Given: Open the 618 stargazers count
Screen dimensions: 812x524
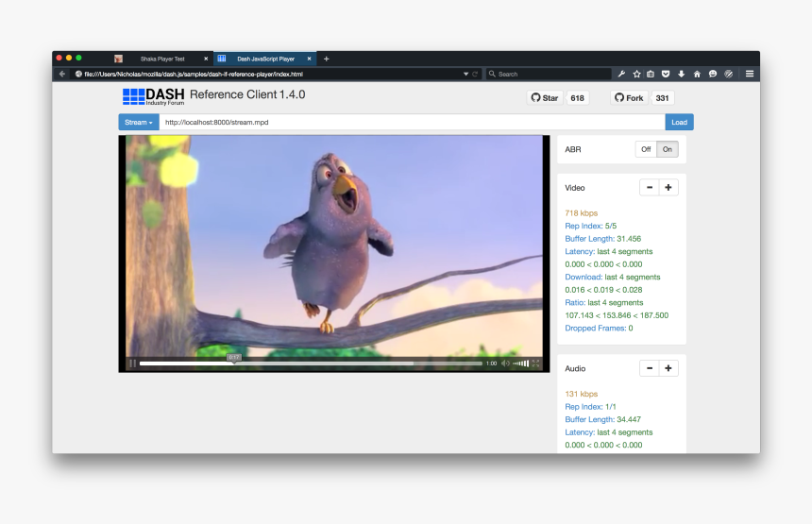Looking at the screenshot, I should coord(577,98).
